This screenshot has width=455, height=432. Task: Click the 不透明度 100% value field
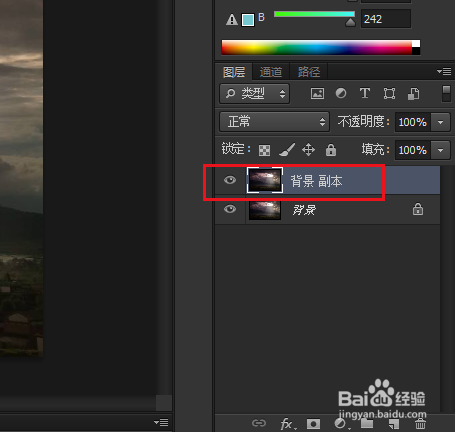413,122
